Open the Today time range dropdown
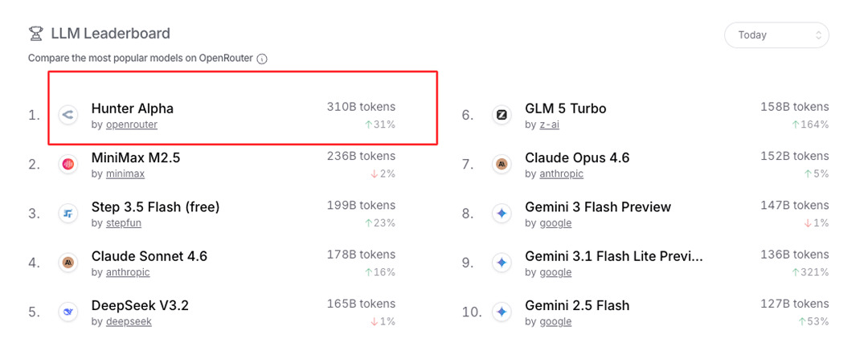Screen dimensions: 868x351 pos(776,35)
